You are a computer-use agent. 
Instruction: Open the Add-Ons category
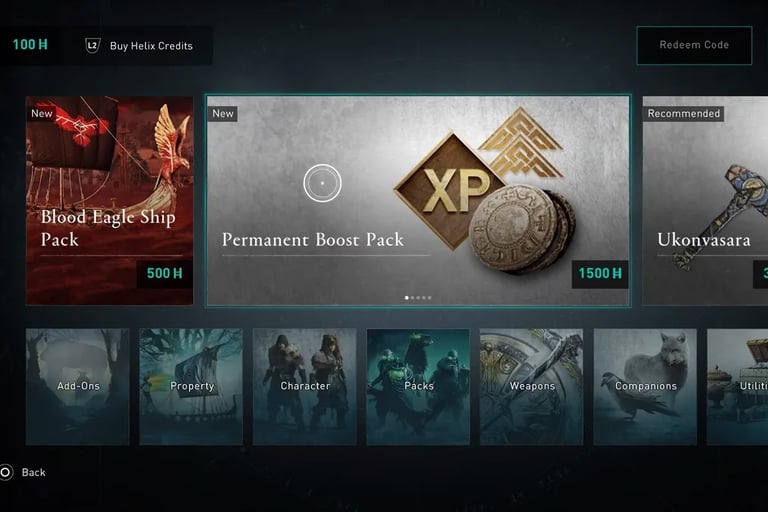[77, 387]
